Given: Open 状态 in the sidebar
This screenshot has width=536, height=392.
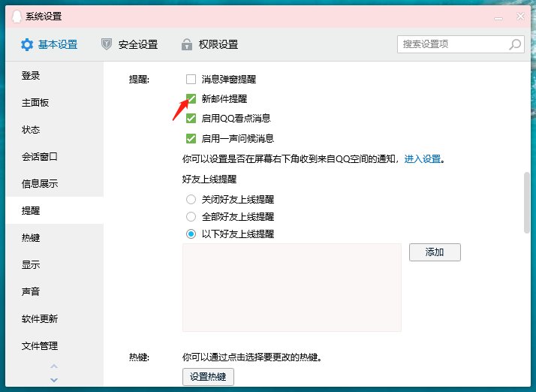Looking at the screenshot, I should 54,130.
